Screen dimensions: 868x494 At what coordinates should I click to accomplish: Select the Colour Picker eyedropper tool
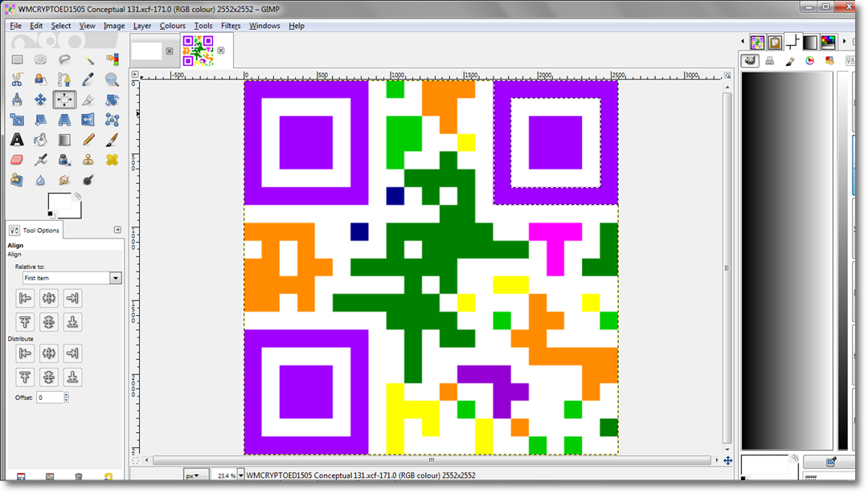coord(88,80)
